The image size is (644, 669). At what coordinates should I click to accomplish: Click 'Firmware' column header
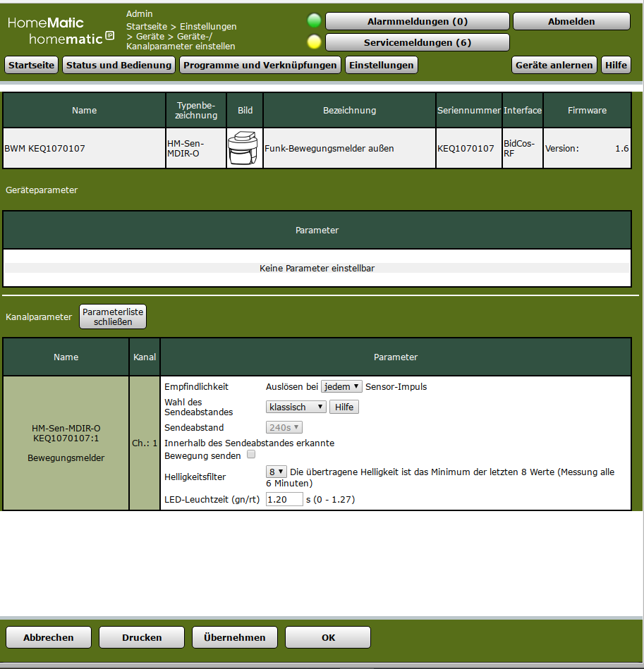coord(588,111)
